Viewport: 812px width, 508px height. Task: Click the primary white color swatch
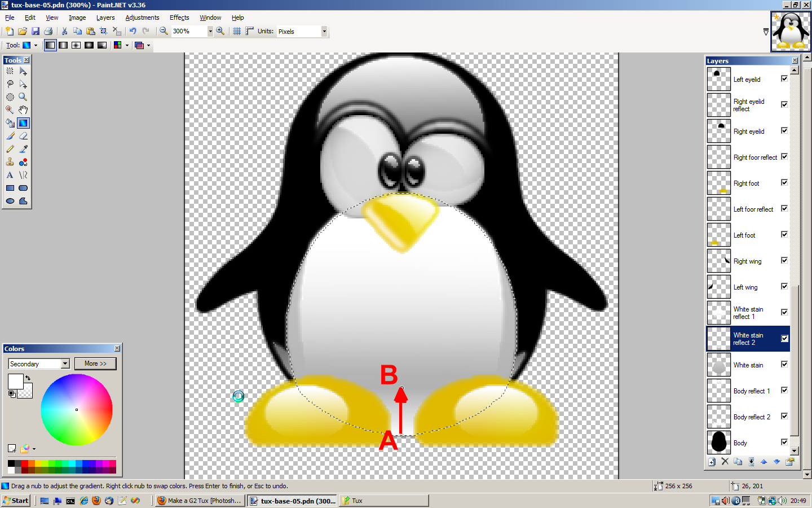coord(15,381)
